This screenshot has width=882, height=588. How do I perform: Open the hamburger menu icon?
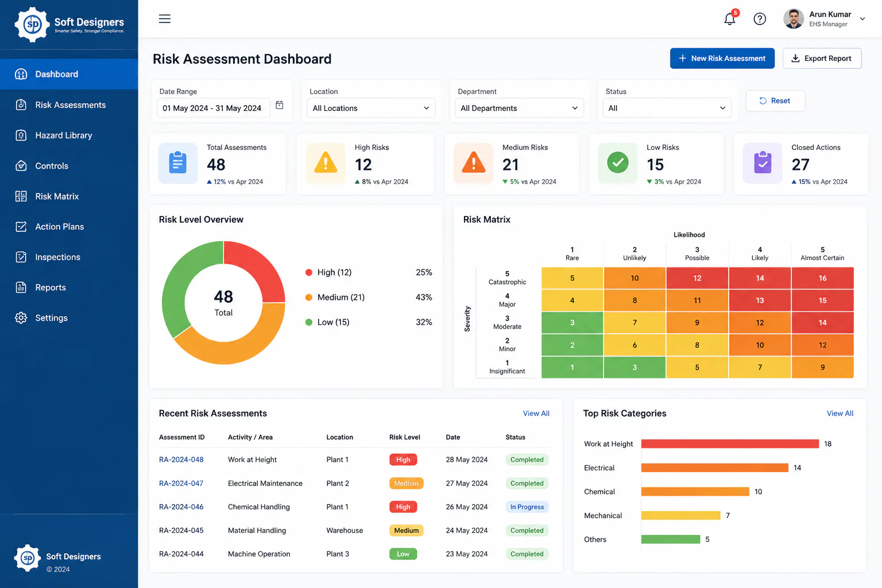tap(165, 19)
